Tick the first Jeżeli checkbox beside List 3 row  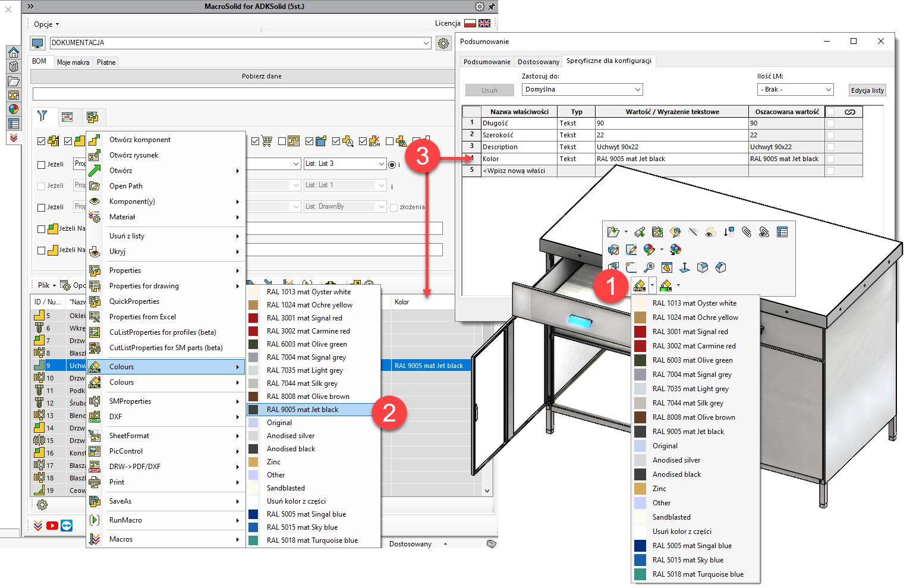click(42, 165)
